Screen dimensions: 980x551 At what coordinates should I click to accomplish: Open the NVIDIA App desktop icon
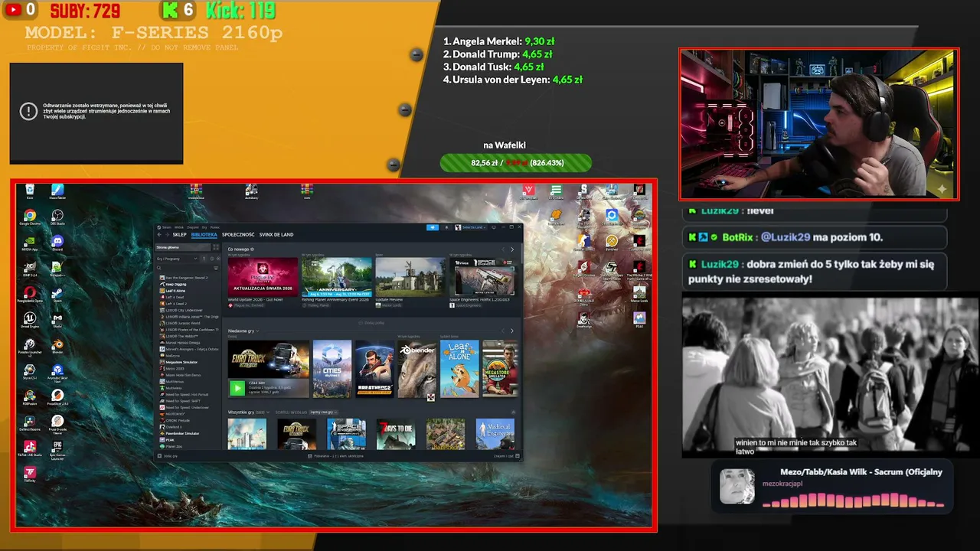(x=29, y=243)
